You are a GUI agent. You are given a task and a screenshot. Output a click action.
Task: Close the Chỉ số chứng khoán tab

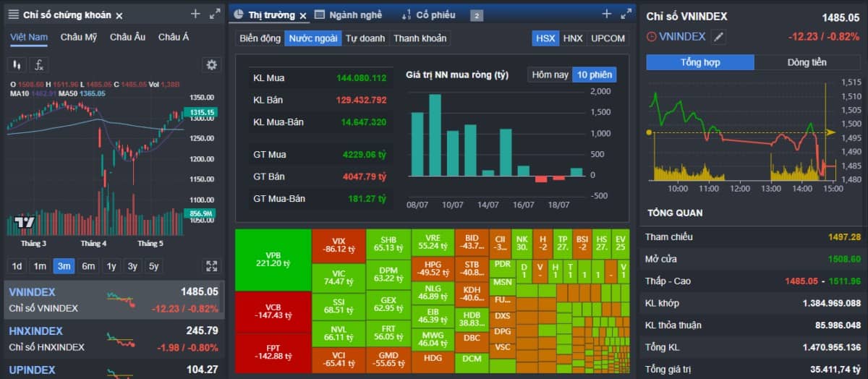point(119,15)
